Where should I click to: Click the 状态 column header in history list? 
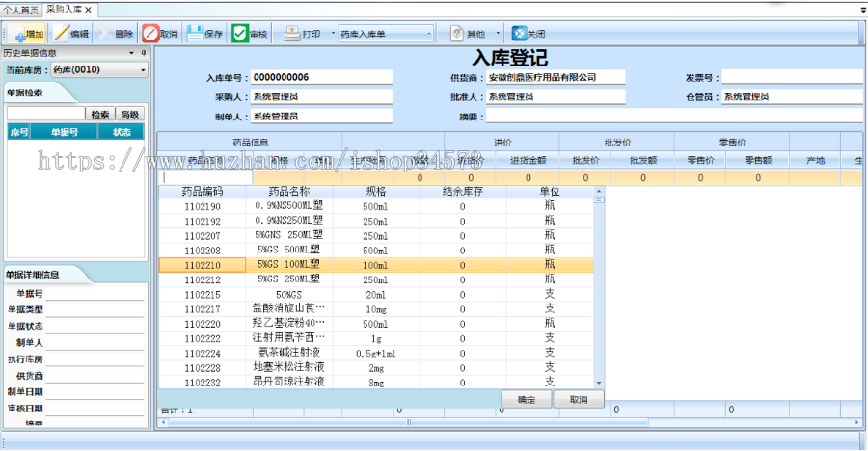(x=122, y=132)
